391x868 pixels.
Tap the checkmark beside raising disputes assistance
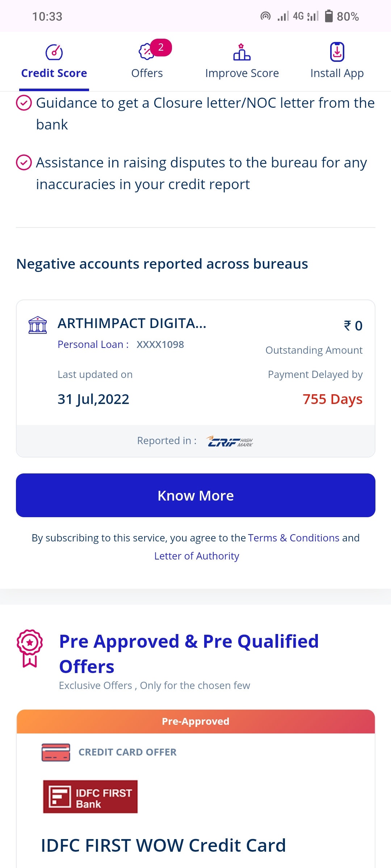coord(24,162)
